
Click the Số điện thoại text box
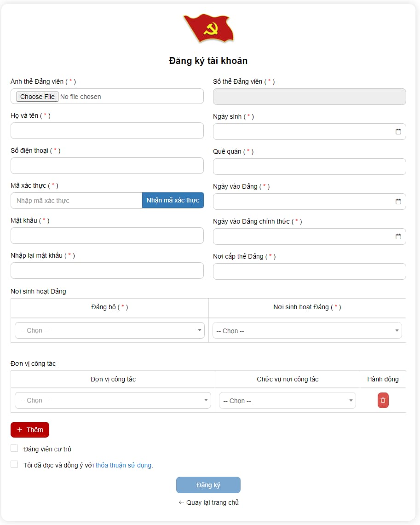(107, 166)
